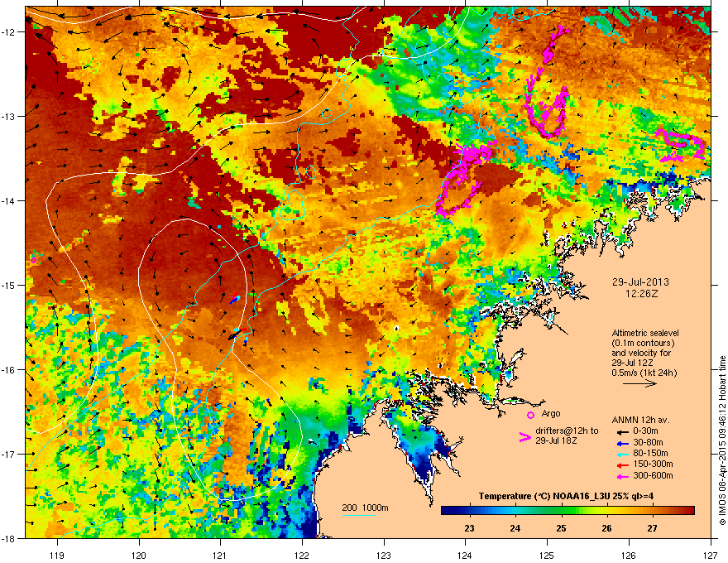728x563 pixels.
Task: Click the latitude axis label -14
Action: (x=8, y=200)
